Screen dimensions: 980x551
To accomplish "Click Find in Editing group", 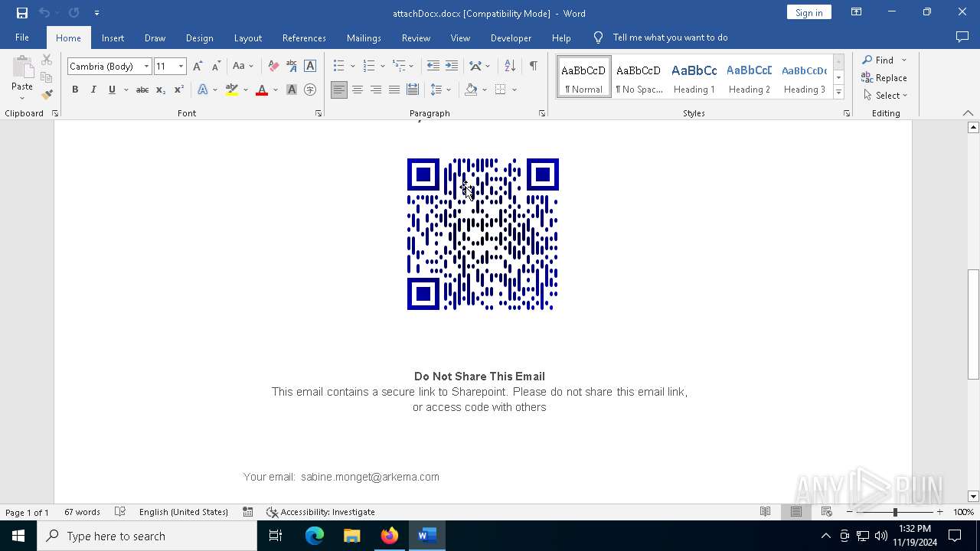I will [x=877, y=60].
